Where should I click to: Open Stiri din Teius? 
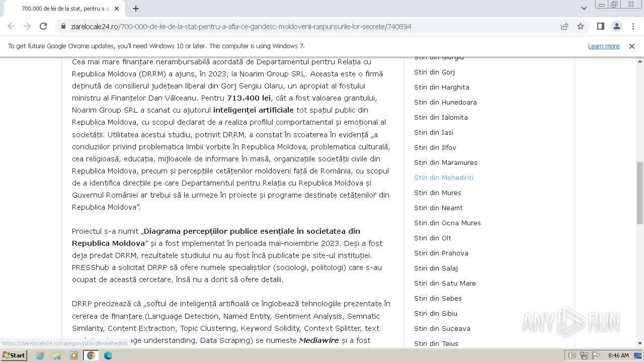click(436, 343)
